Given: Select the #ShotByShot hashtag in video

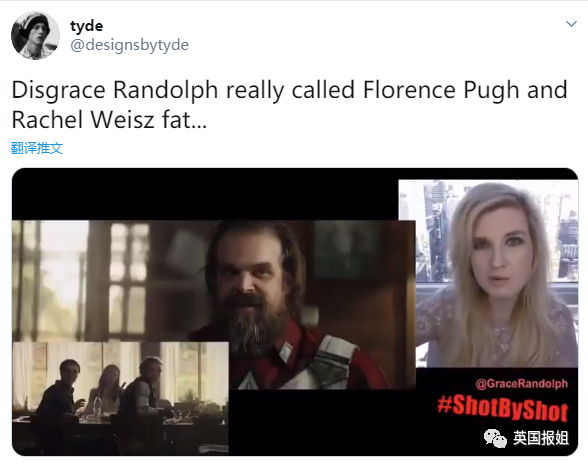Looking at the screenshot, I should [x=502, y=408].
